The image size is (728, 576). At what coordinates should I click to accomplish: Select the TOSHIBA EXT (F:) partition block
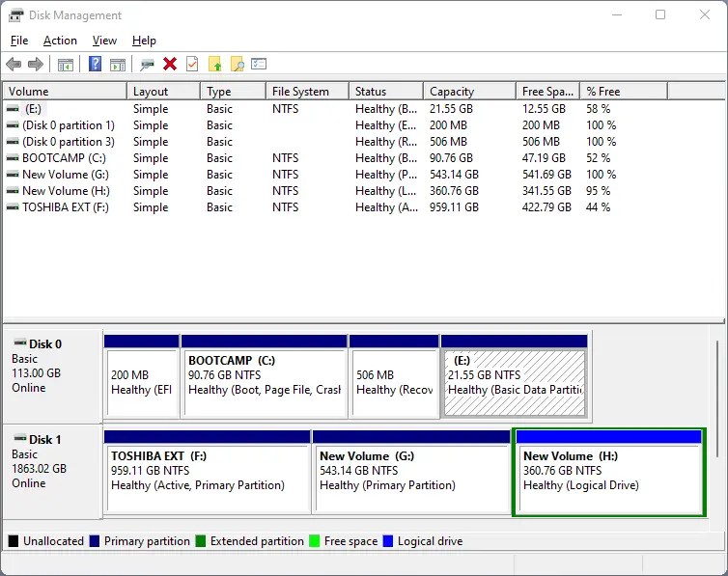point(208,472)
